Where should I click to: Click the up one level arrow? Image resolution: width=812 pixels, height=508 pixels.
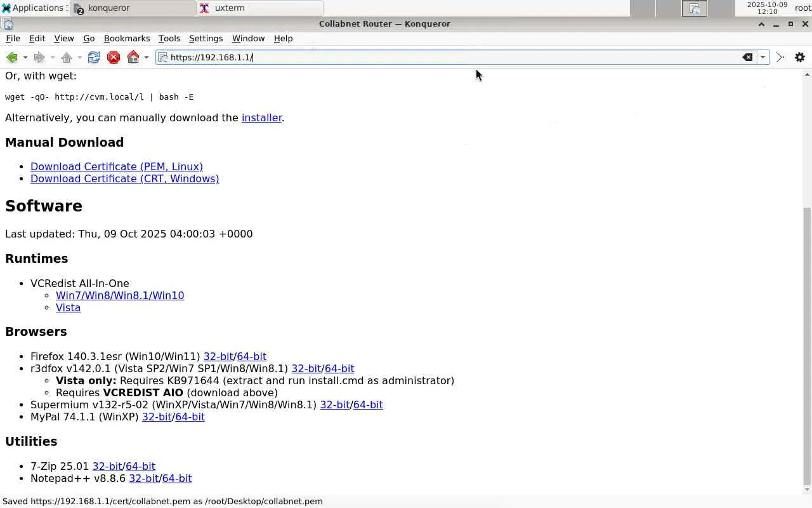click(x=67, y=57)
